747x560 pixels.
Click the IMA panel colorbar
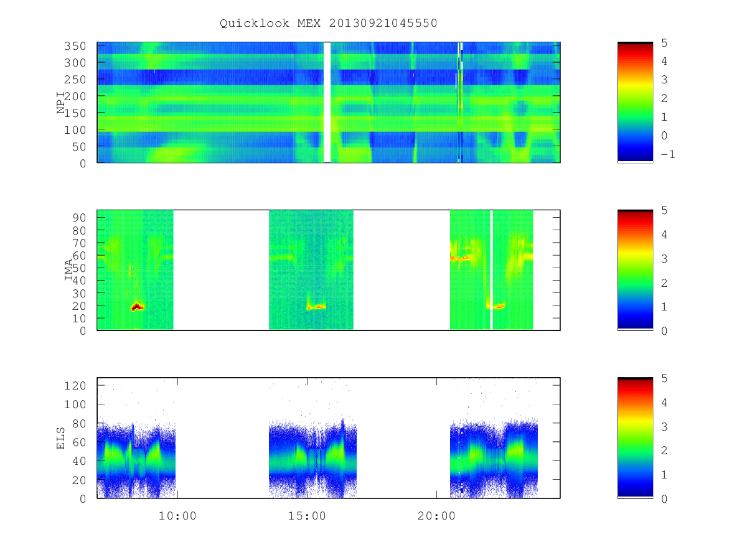[635, 269]
